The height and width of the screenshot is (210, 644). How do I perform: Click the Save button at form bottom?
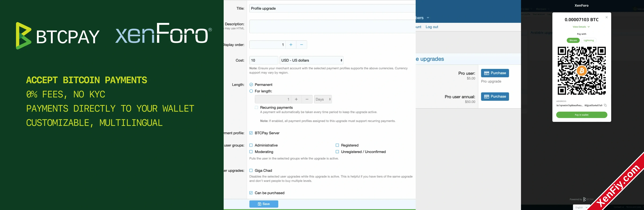(264, 204)
